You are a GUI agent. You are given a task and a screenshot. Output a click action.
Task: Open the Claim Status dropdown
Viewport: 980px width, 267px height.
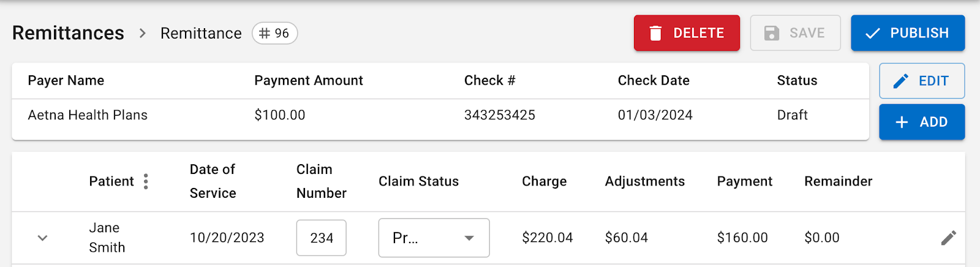434,238
